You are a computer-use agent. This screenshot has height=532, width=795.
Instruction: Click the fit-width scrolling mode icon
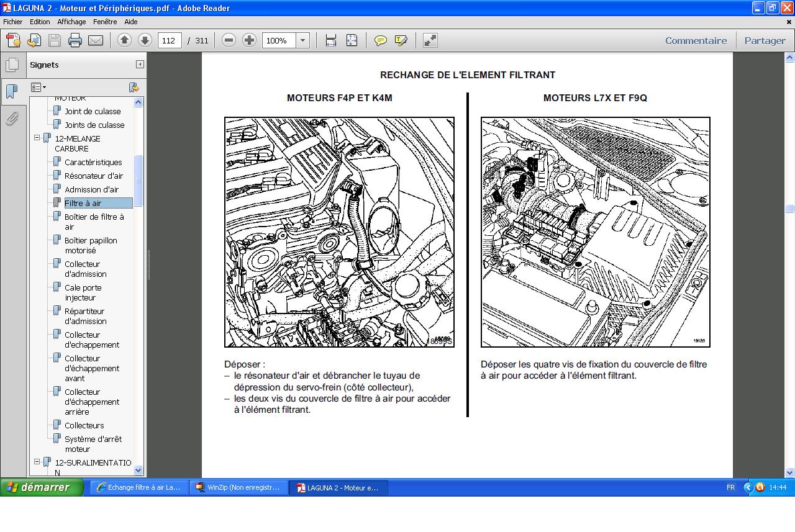[x=331, y=40]
